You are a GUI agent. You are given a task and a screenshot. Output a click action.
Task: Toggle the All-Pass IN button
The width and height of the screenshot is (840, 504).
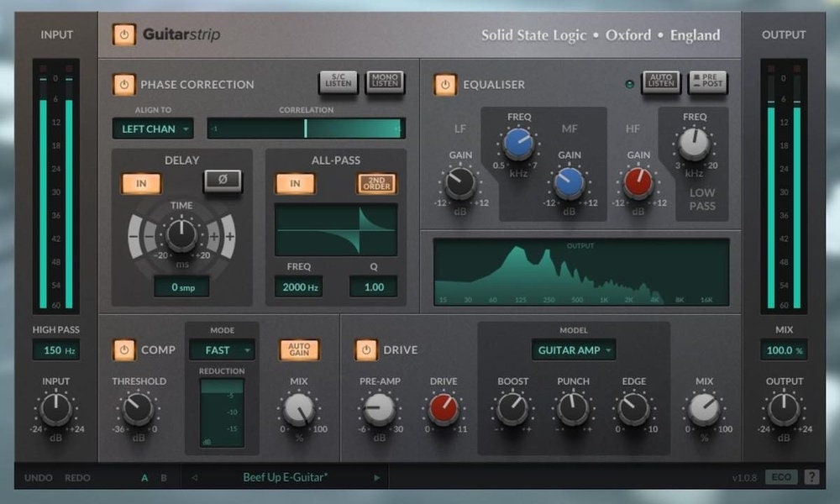pyautogui.click(x=295, y=184)
